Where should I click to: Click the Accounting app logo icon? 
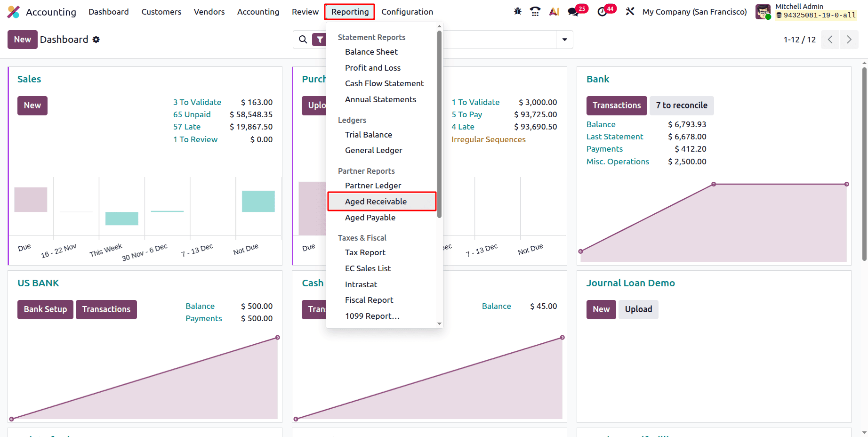click(14, 12)
